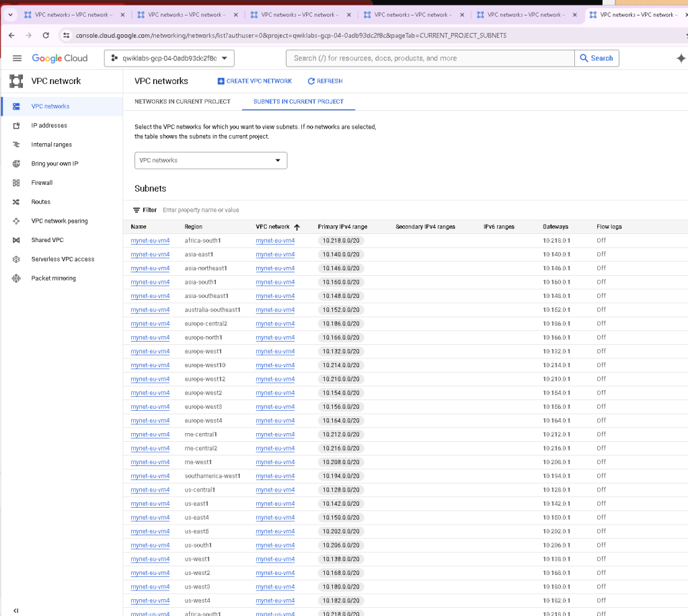Click the browser address bar URL

point(291,35)
